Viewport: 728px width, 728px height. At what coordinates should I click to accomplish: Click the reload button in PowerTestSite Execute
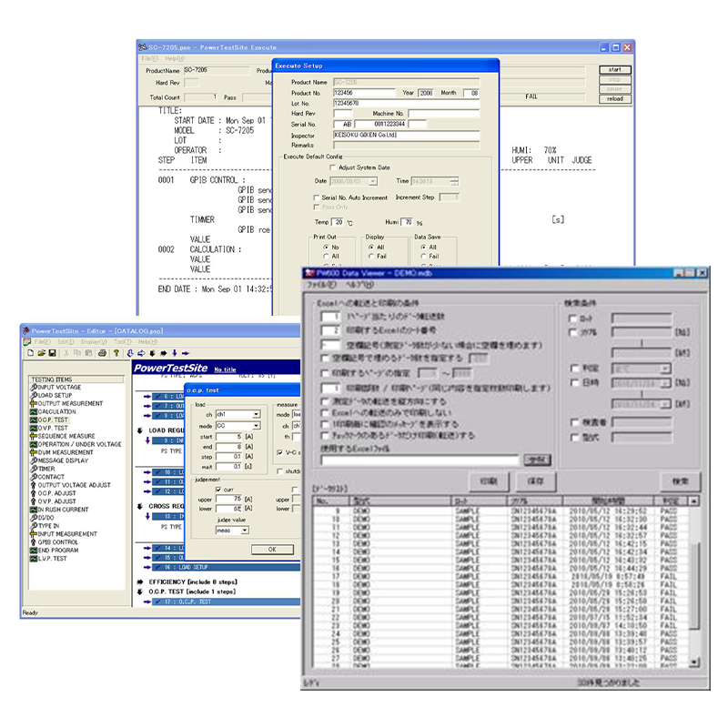click(615, 98)
